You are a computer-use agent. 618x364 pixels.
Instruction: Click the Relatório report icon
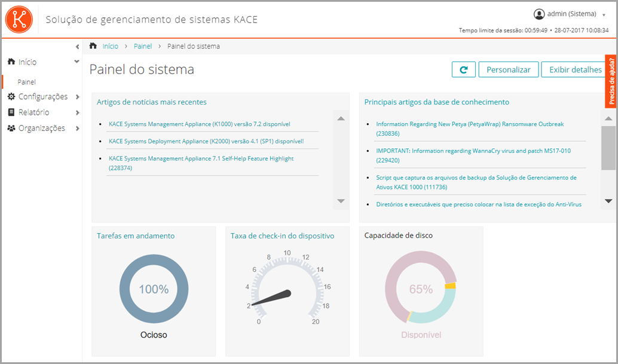click(x=10, y=111)
